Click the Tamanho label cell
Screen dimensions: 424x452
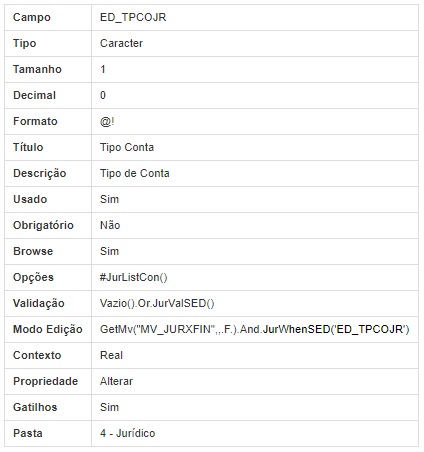tap(48, 69)
